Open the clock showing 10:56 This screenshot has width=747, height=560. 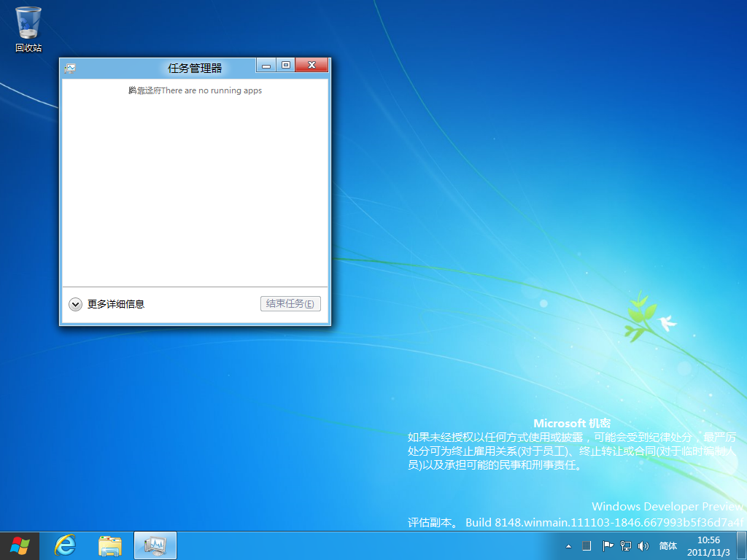click(x=708, y=546)
